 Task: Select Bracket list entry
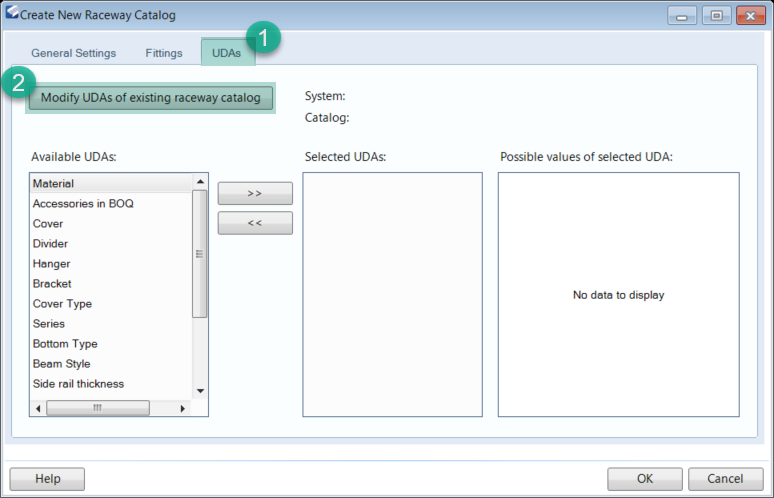(x=111, y=284)
